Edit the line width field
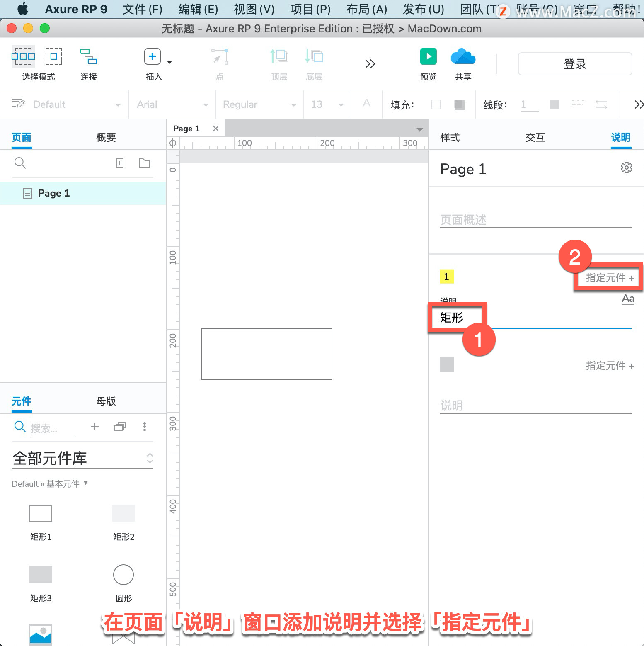Image resolution: width=644 pixels, height=646 pixels. (529, 104)
